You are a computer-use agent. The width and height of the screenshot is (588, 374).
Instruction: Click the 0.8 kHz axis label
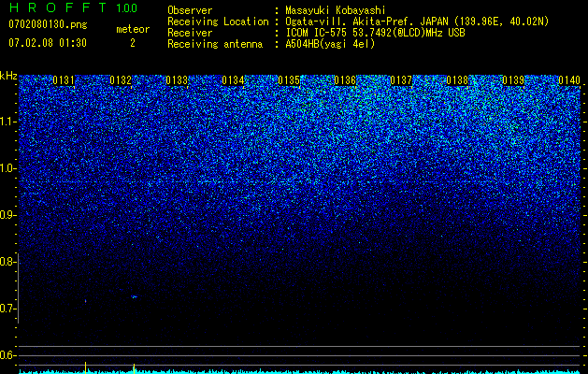point(7,262)
